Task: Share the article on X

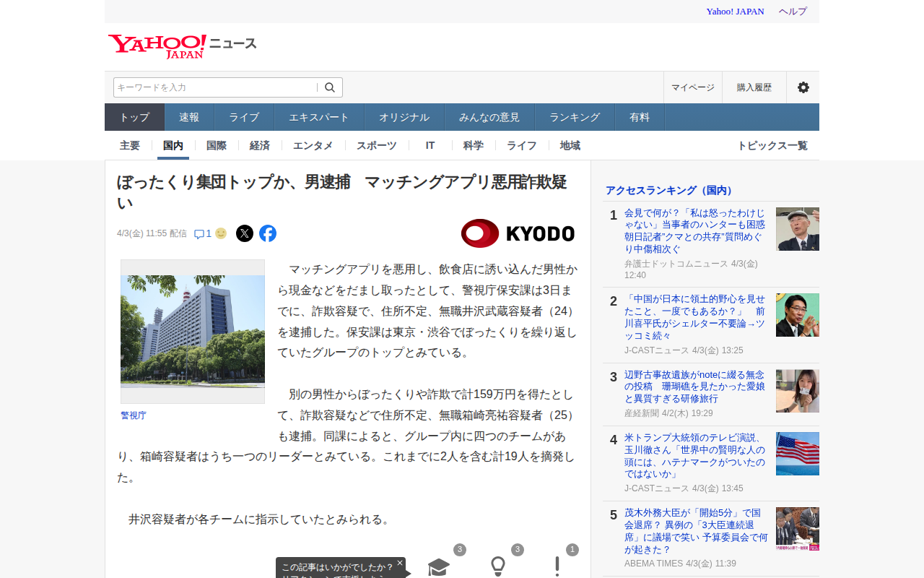Action: click(245, 233)
